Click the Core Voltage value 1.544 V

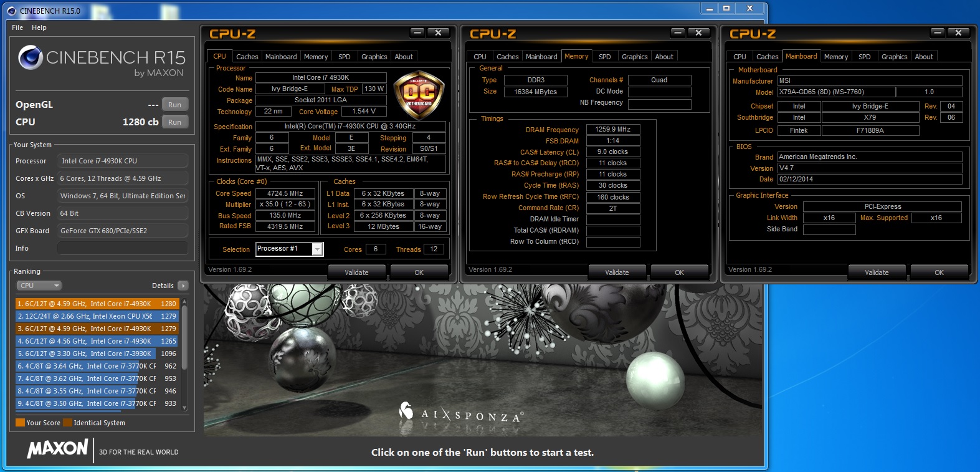pos(364,111)
